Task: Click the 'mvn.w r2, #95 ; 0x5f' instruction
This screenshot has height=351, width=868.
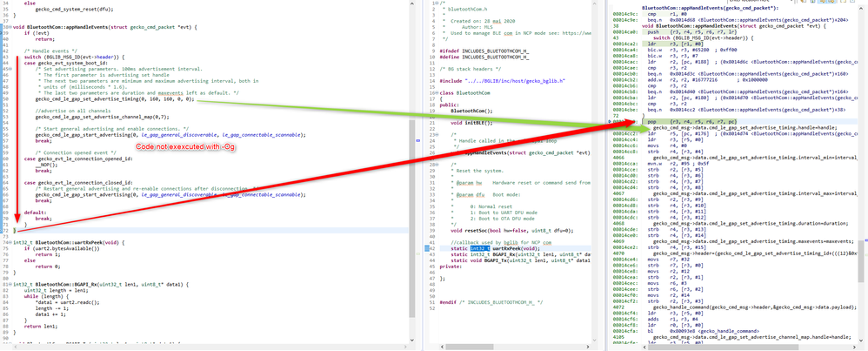Action: pyautogui.click(x=680, y=165)
